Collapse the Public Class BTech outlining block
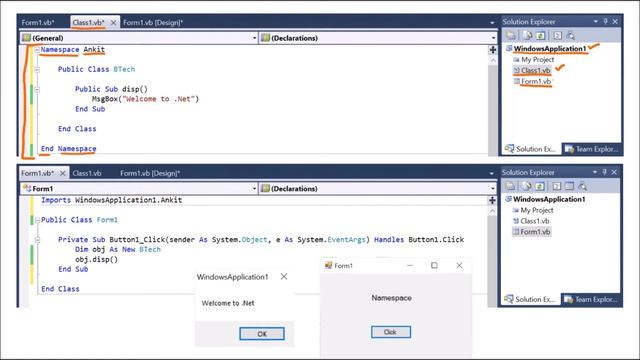This screenshot has width=640, height=360. pyautogui.click(x=37, y=69)
